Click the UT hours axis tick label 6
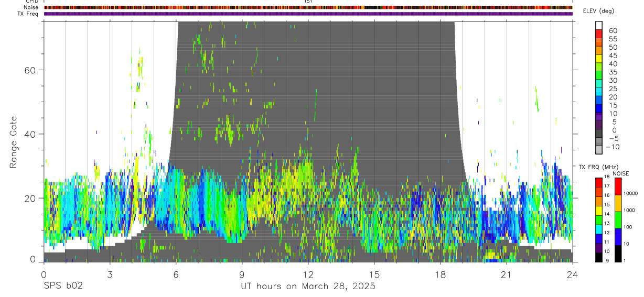The width and height of the screenshot is (644, 297). (x=176, y=274)
